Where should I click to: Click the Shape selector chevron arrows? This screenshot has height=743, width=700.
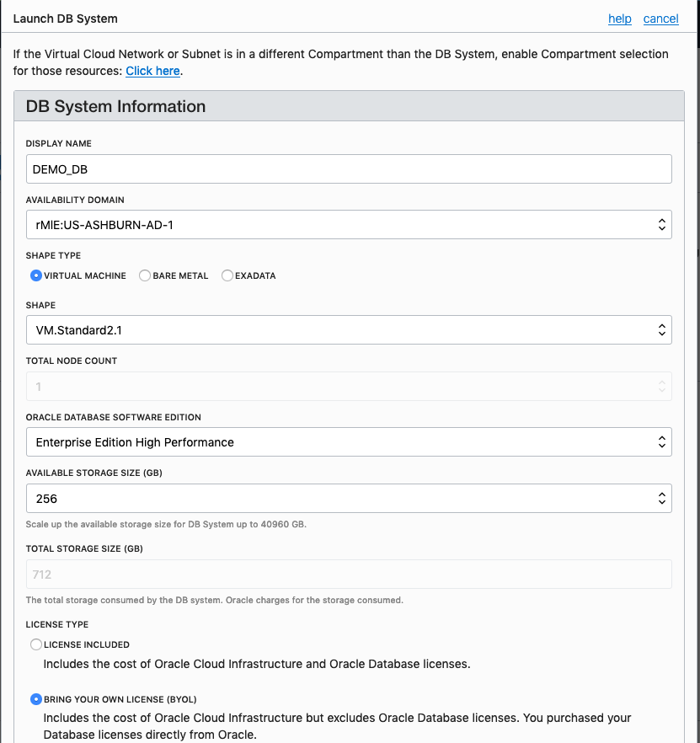point(661,330)
